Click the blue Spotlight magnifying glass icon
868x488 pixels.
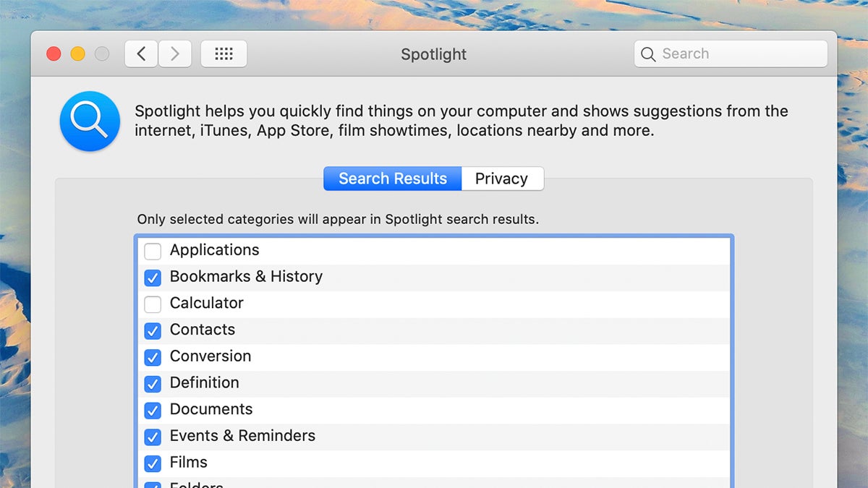tap(90, 122)
